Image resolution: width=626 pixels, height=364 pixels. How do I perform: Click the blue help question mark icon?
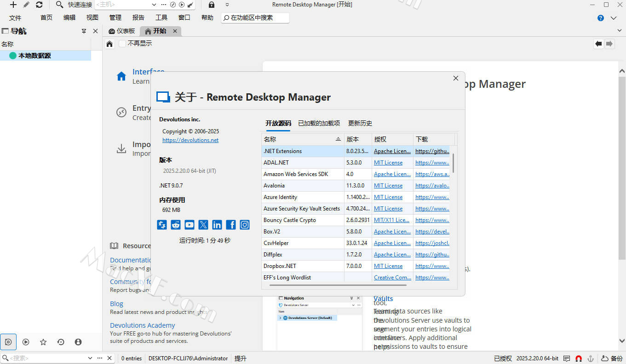601,18
